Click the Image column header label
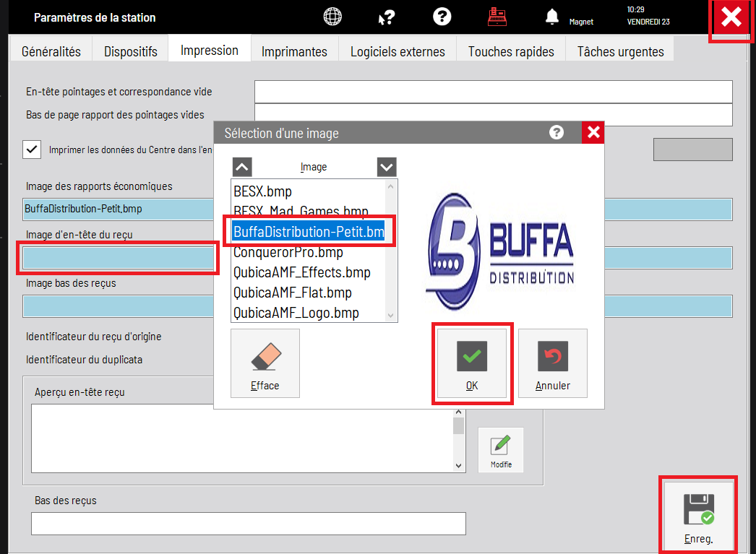The image size is (756, 554). 314,167
